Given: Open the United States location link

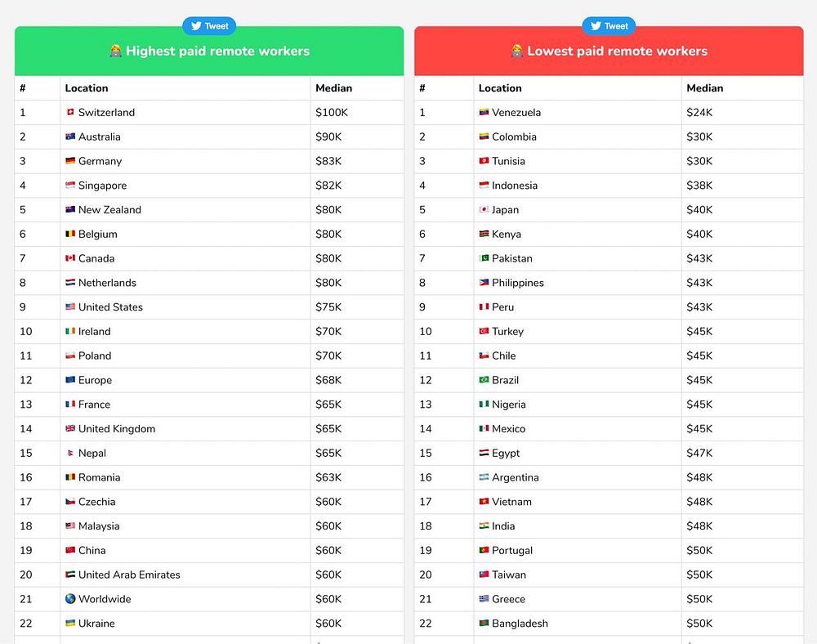Looking at the screenshot, I should pos(110,307).
